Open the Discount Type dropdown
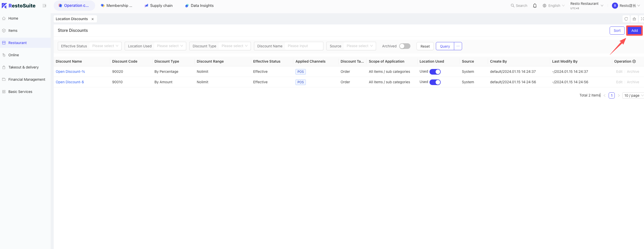Viewport: 644px width, 249px height. pos(234,46)
